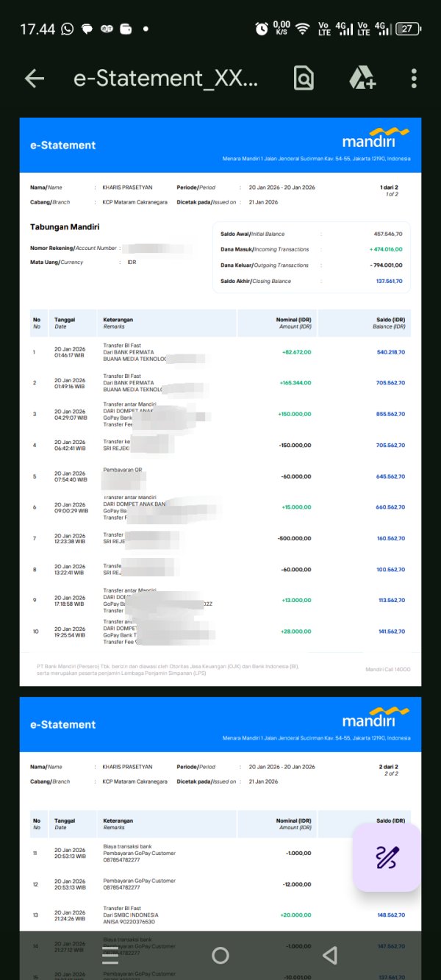
Task: Open the three-dot overflow menu
Action: coord(415,79)
